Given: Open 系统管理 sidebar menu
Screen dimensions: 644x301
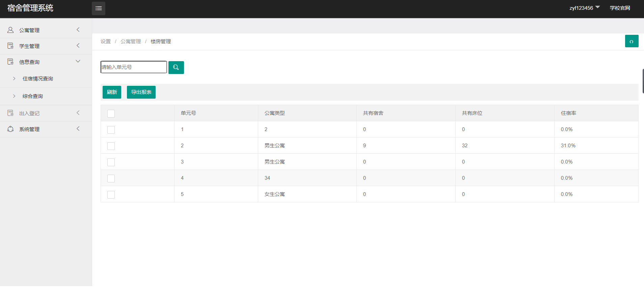Looking at the screenshot, I should click(46, 129).
